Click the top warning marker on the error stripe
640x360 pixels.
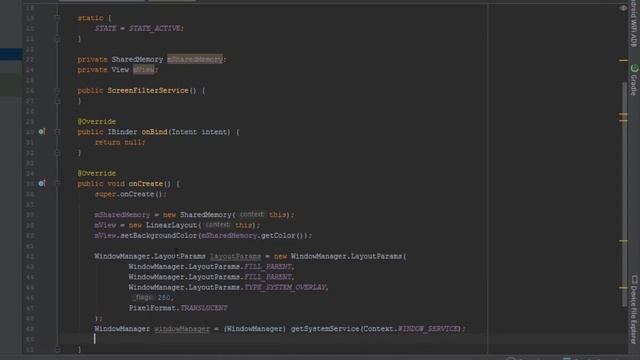623,60
